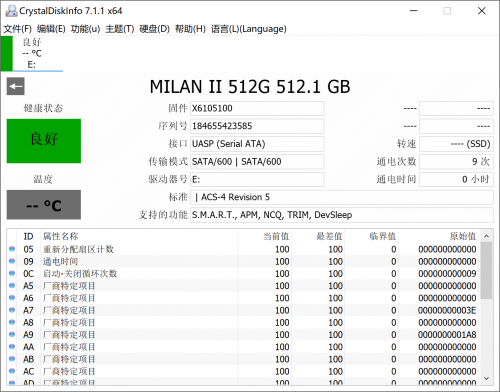Click the SMART list vertical scrollbar thumb
Viewport: 500px width, 392px height.
click(x=486, y=270)
